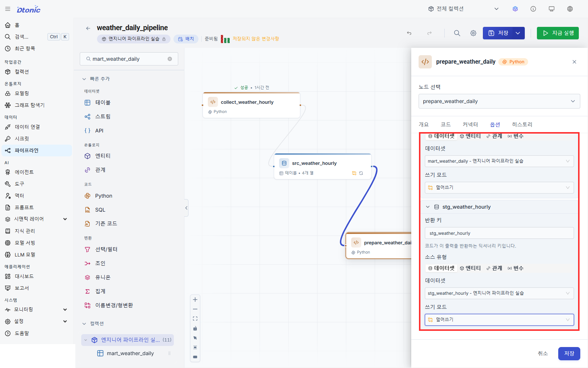Collapse the 컬렉션 section in the palette
The image size is (588, 368).
(x=84, y=324)
